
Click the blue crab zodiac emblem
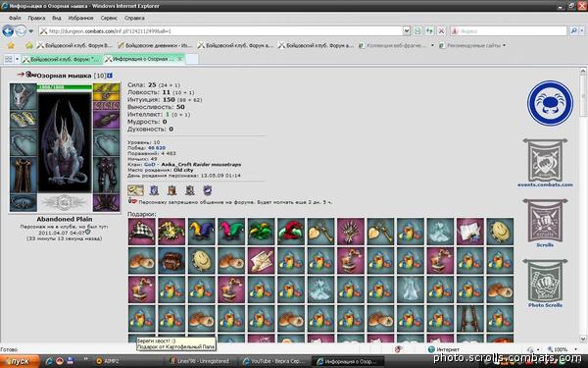coord(550,103)
